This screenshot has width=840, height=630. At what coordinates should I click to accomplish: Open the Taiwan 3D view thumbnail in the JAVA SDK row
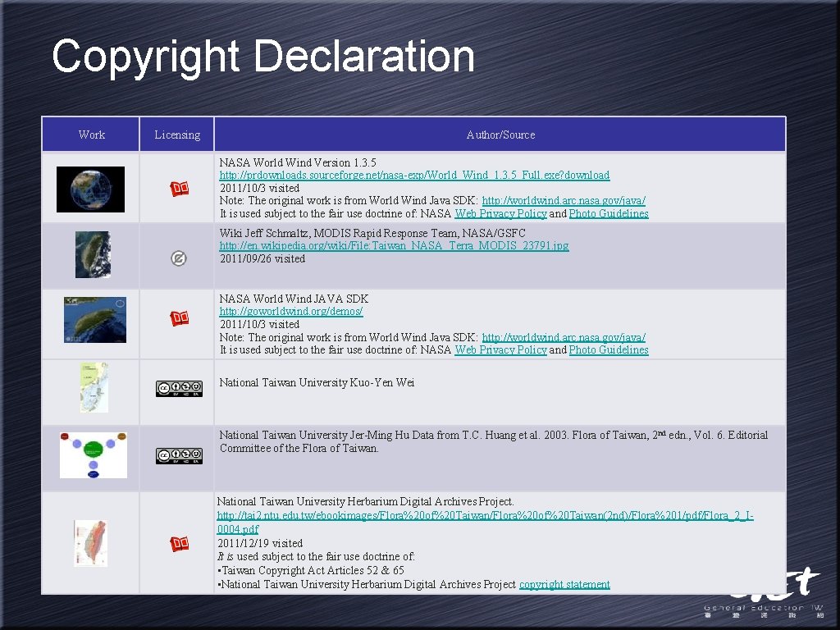[95, 320]
